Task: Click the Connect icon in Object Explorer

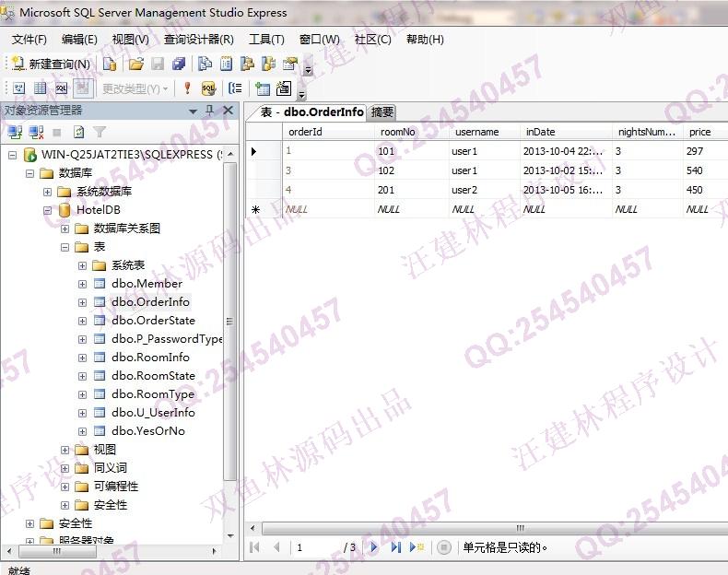Action: (15, 133)
